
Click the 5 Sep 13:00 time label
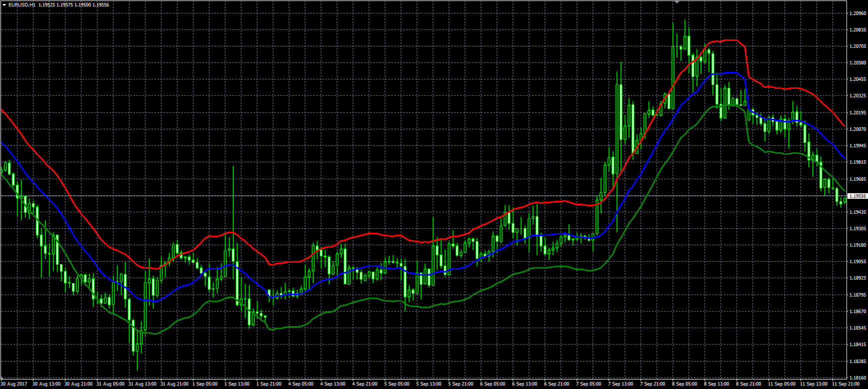(429, 384)
